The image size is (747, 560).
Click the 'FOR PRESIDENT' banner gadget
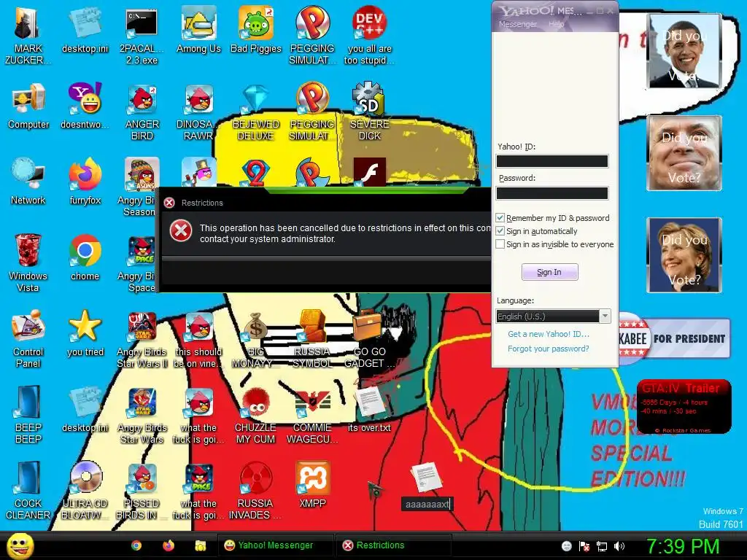click(674, 338)
